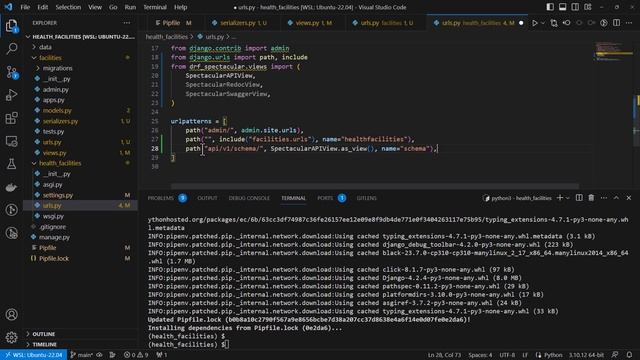The width and height of the screenshot is (640, 360).
Task: Open the File menu
Action: [25, 7]
